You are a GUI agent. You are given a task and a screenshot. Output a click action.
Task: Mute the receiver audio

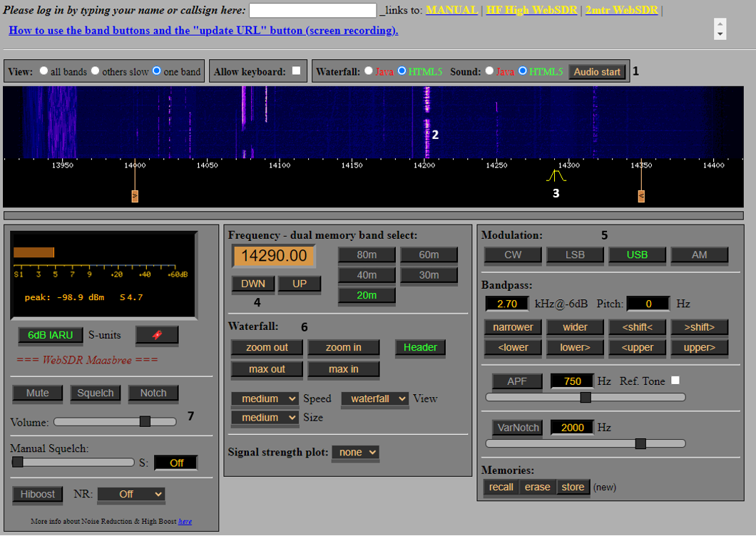(x=38, y=393)
